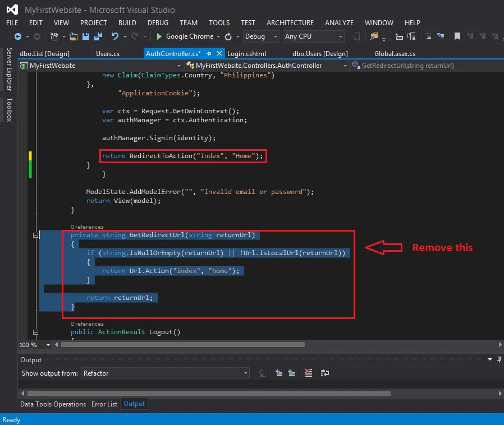Save the current file with the disk icon
The width and height of the screenshot is (504, 425).
point(86,36)
